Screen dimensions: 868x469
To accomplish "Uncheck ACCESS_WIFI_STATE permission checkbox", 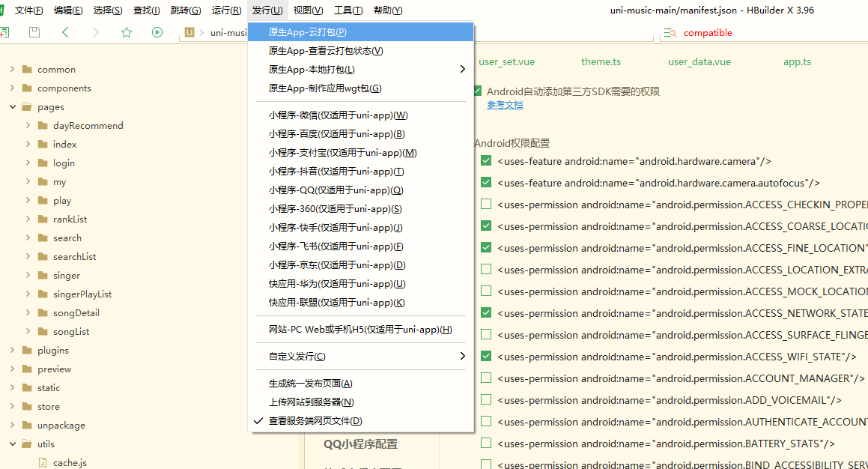I will click(486, 356).
